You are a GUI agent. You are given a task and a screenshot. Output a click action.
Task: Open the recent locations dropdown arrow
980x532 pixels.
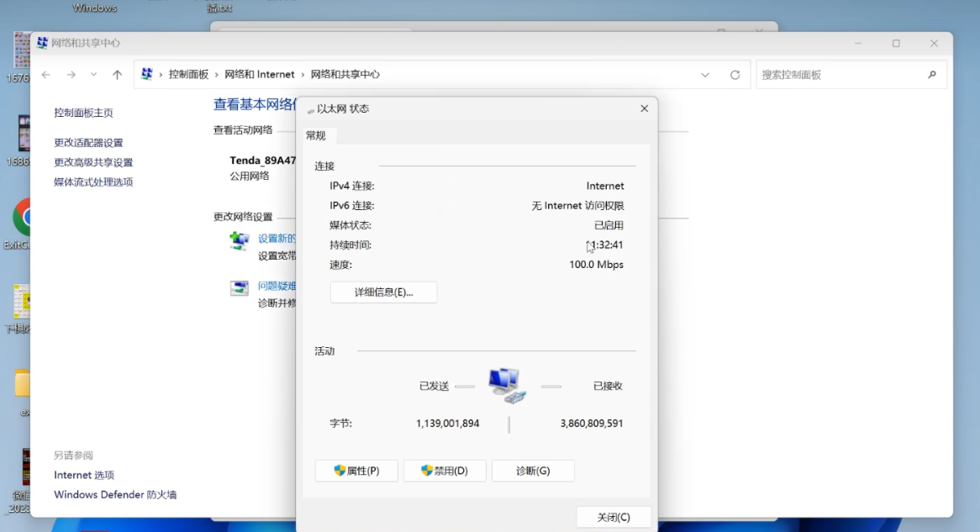point(93,75)
